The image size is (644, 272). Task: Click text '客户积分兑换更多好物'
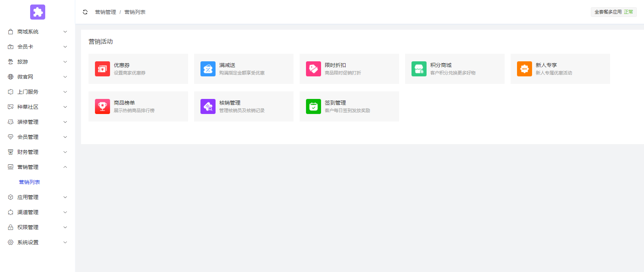(x=453, y=73)
